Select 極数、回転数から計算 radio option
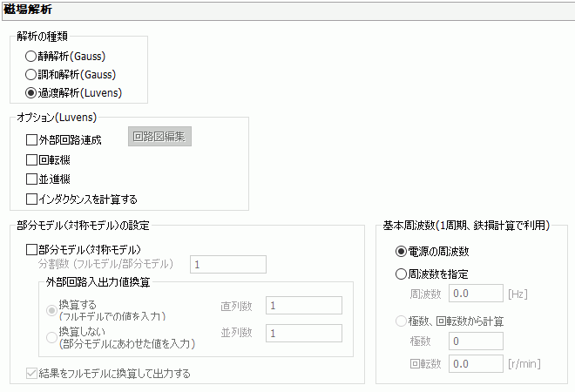 point(401,321)
